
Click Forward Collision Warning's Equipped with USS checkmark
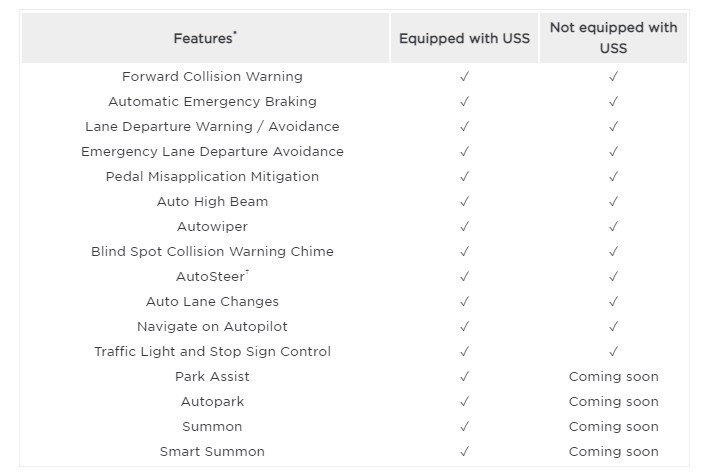[464, 76]
